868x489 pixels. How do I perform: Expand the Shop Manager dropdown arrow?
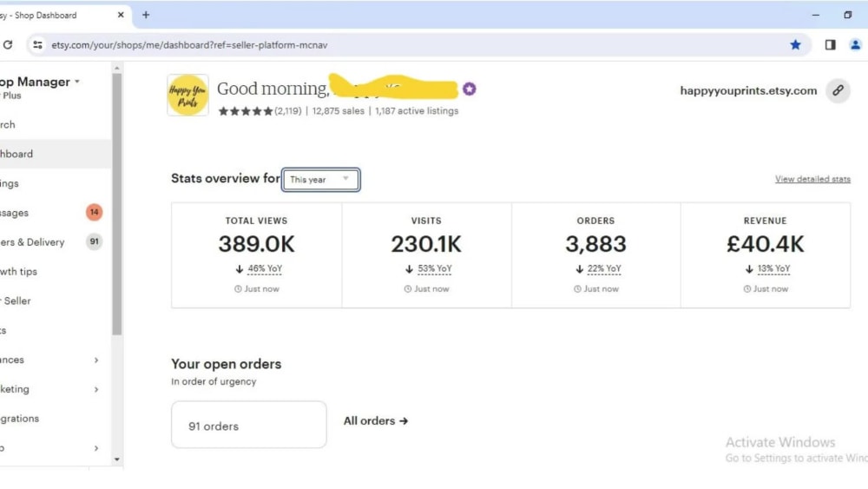coord(77,82)
